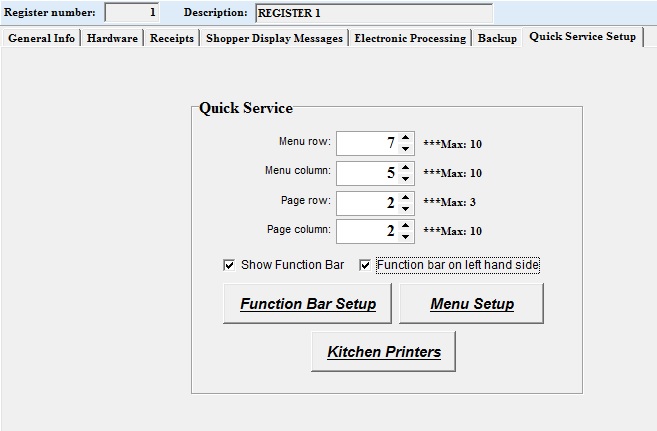
Task: Click the register Description text field
Action: 373,13
